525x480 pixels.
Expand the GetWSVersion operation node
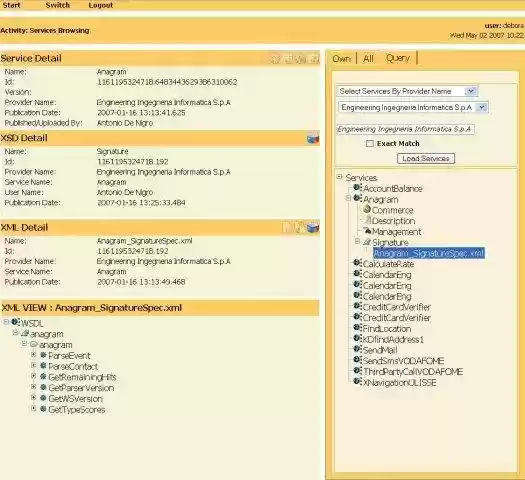pos(33,398)
